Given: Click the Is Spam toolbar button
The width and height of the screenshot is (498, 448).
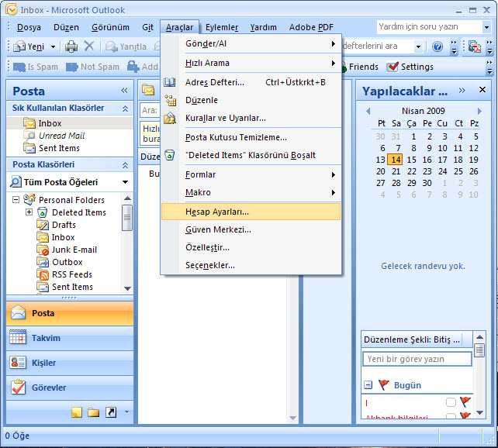Looking at the screenshot, I should click(x=35, y=67).
